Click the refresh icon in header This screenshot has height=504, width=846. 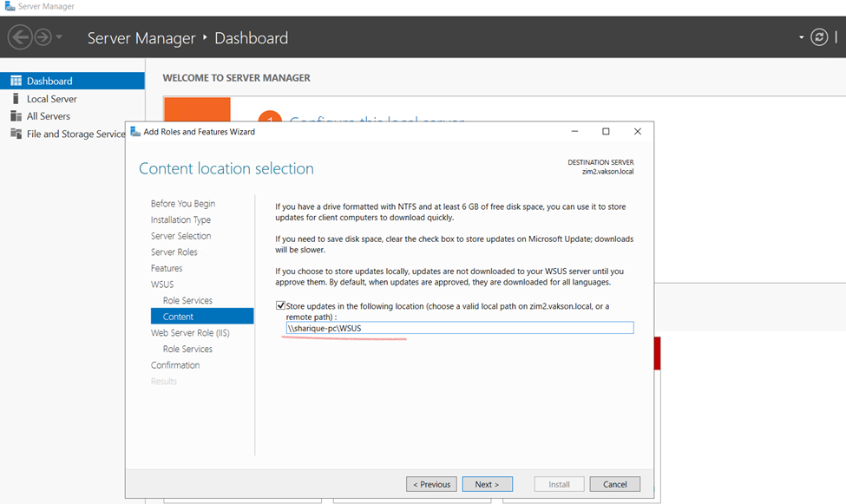coord(818,37)
